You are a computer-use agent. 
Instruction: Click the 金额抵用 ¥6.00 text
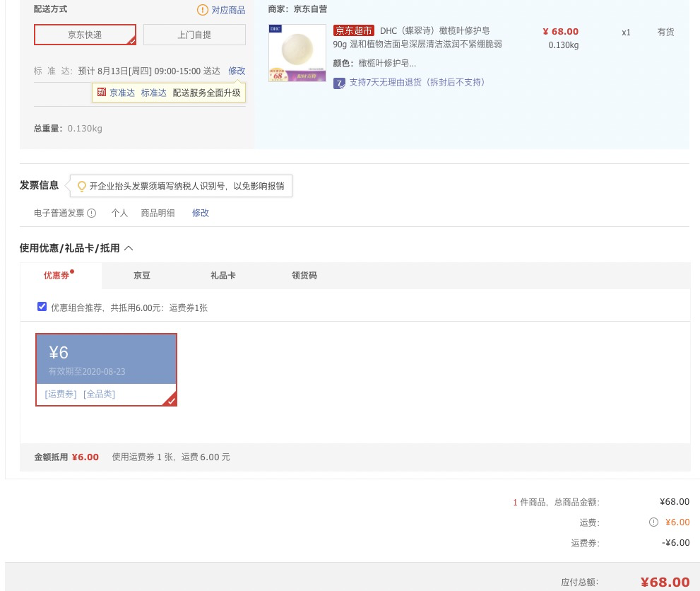tap(66, 457)
